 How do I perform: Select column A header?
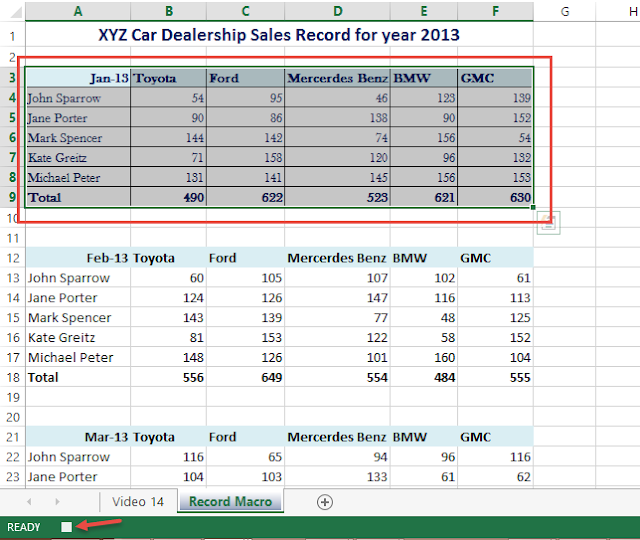pos(78,11)
